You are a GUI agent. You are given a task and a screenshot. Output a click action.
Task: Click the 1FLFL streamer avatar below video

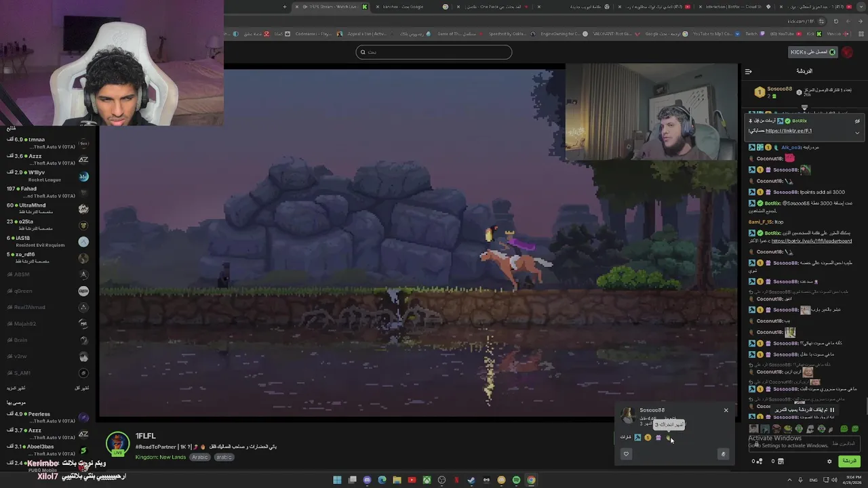pos(117,444)
